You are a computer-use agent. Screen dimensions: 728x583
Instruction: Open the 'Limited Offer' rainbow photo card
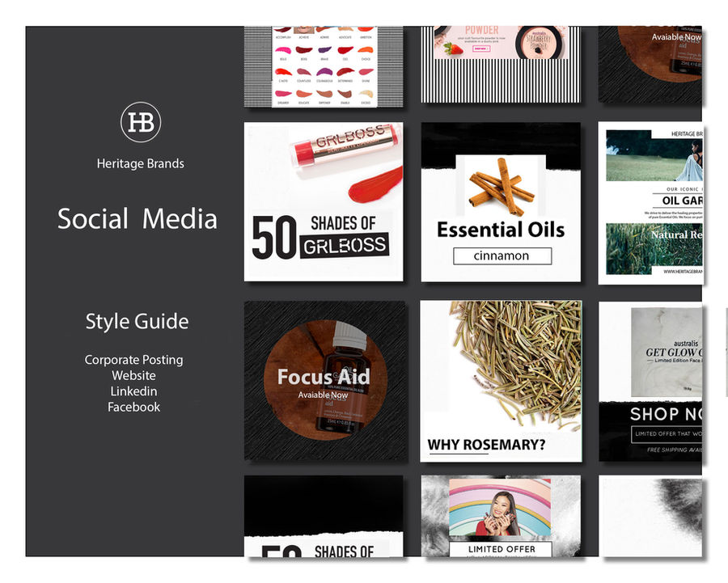[501, 515]
